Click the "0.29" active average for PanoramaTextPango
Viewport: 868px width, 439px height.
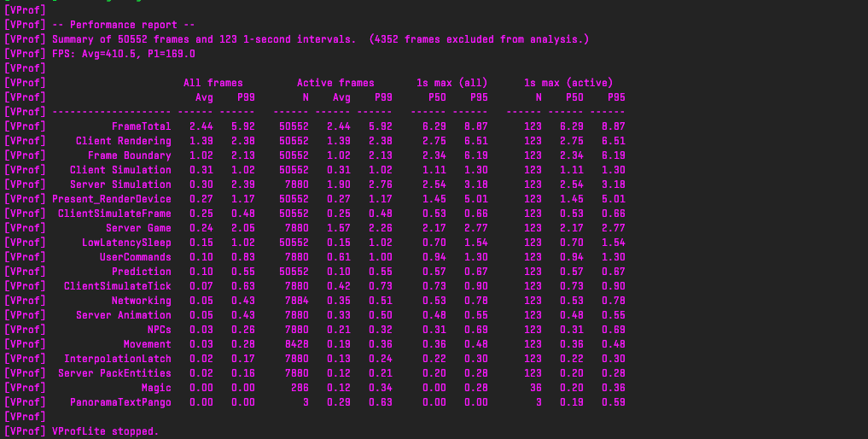338,402
